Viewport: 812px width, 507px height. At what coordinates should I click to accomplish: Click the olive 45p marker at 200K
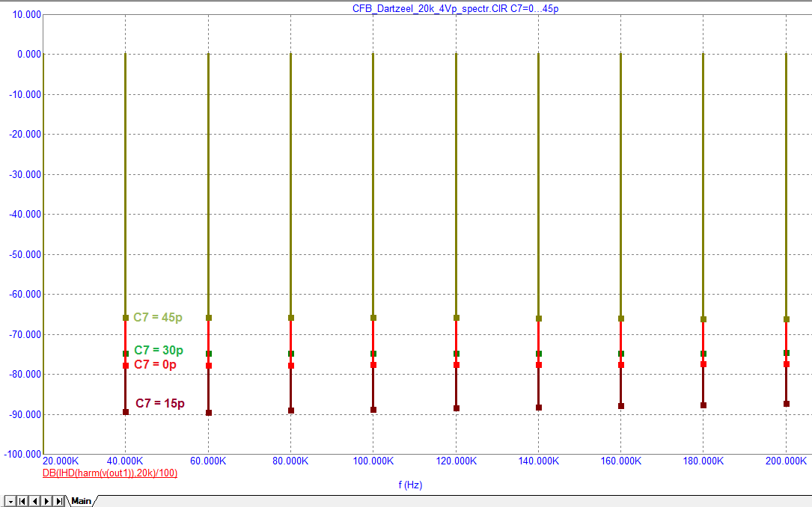click(786, 319)
